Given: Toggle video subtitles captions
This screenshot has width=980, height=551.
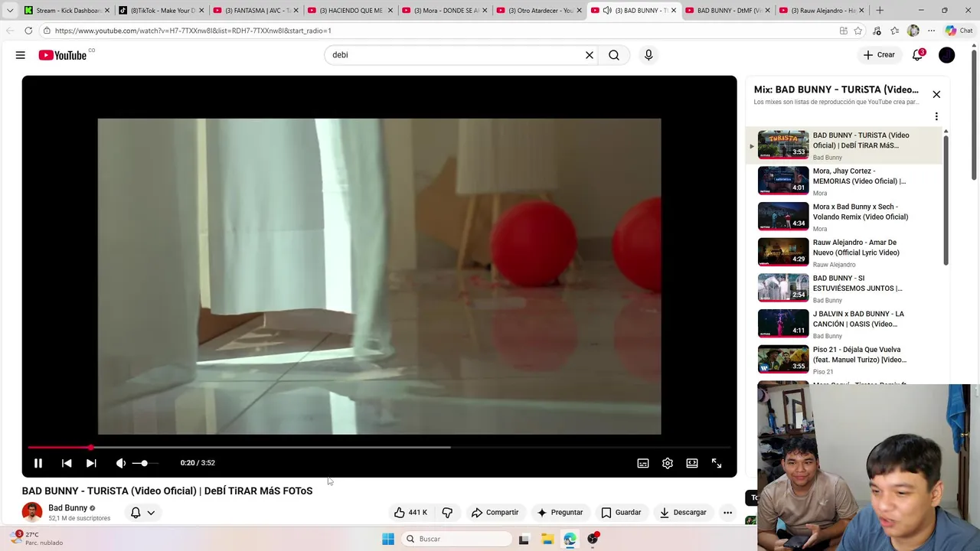Looking at the screenshot, I should [x=643, y=463].
